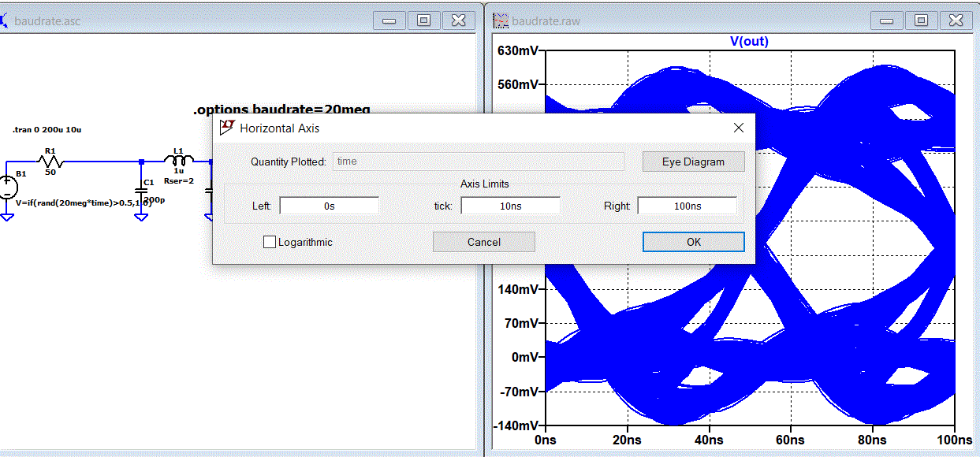The width and height of the screenshot is (980, 457).
Task: Click the Left axis limit field
Action: (x=330, y=206)
